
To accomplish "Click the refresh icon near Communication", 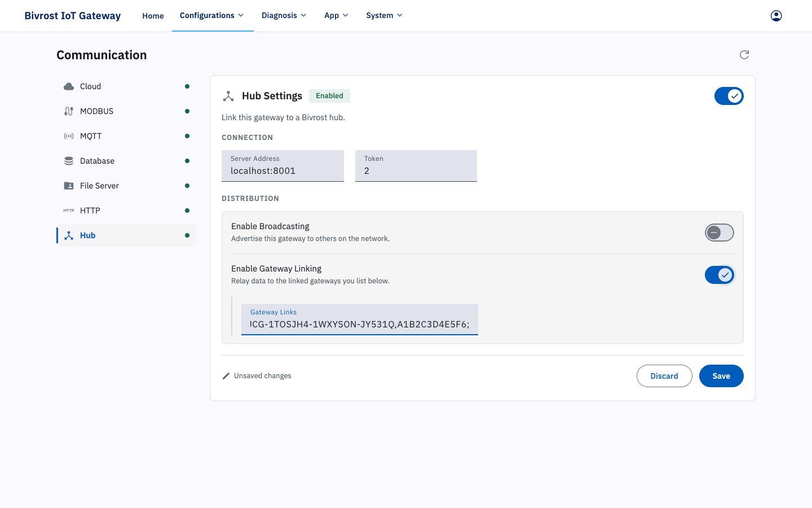I will point(744,55).
